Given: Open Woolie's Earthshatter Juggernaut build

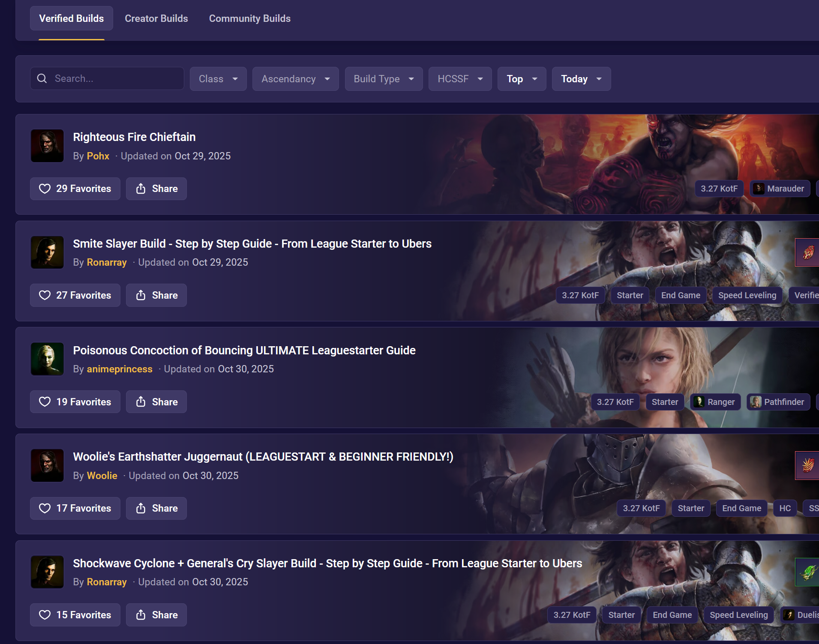Looking at the screenshot, I should pyautogui.click(x=263, y=457).
